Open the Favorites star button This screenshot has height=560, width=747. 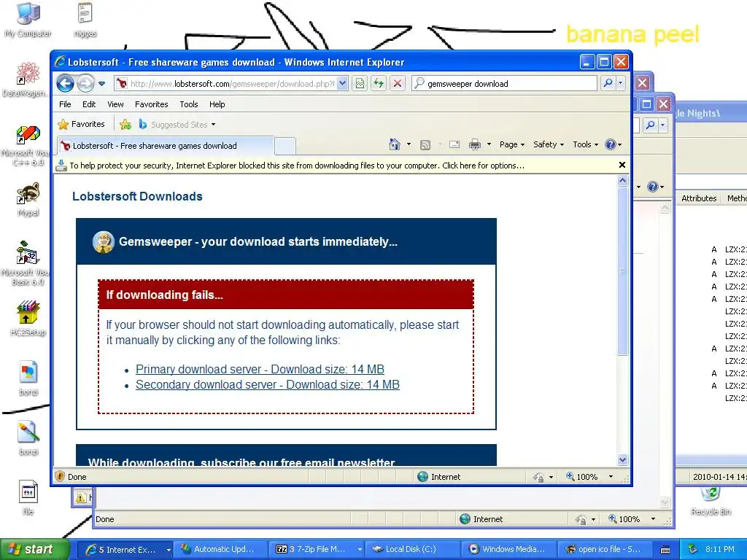81,124
